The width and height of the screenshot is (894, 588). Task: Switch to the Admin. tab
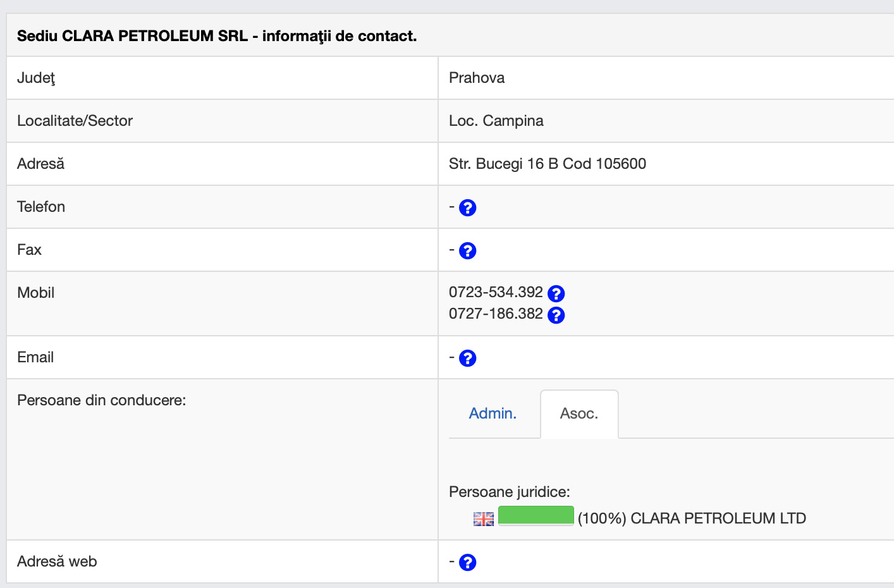(x=493, y=413)
